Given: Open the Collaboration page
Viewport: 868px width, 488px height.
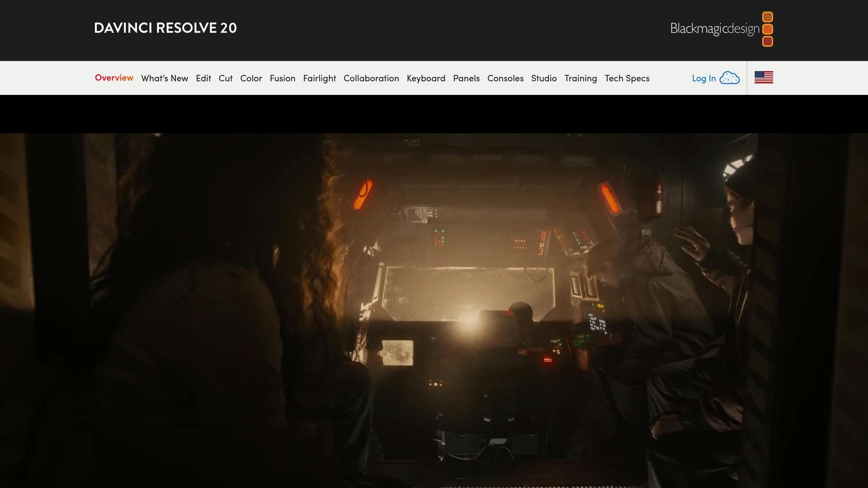Looking at the screenshot, I should coord(371,78).
